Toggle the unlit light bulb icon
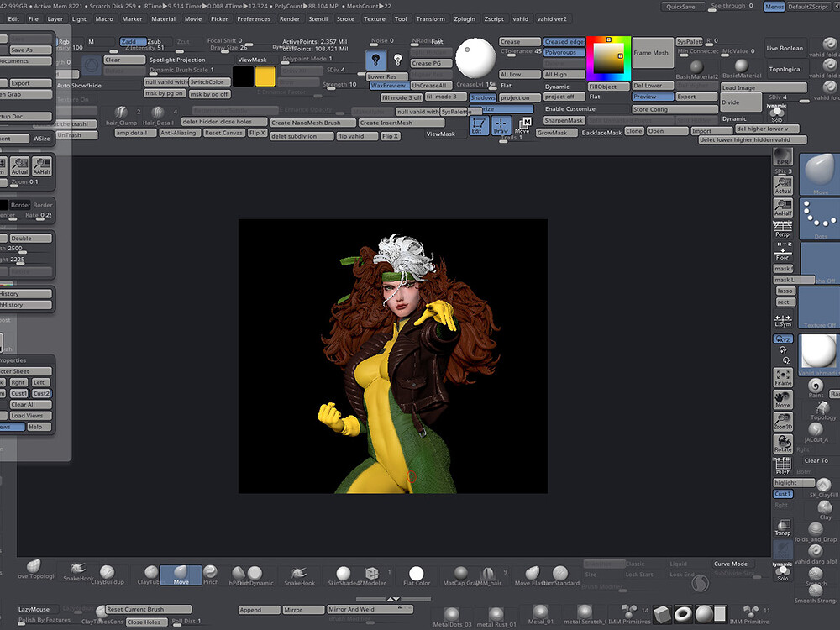The height and width of the screenshot is (630, 840). 397,60
